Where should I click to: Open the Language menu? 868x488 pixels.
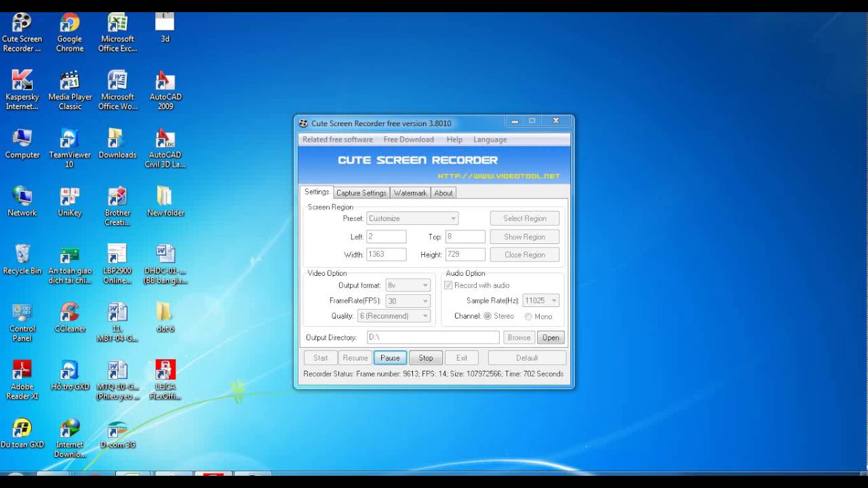490,140
